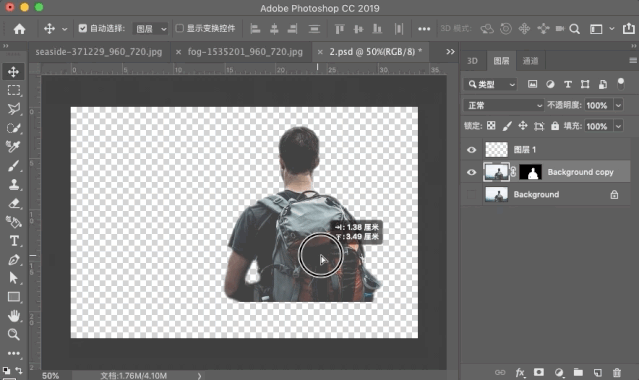Hide the Background copy layer eye

coord(472,172)
